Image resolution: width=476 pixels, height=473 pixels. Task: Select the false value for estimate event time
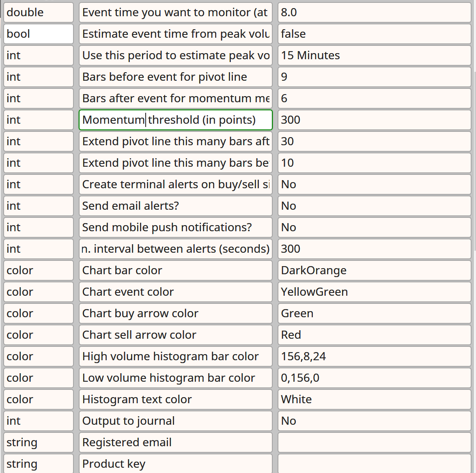374,34
